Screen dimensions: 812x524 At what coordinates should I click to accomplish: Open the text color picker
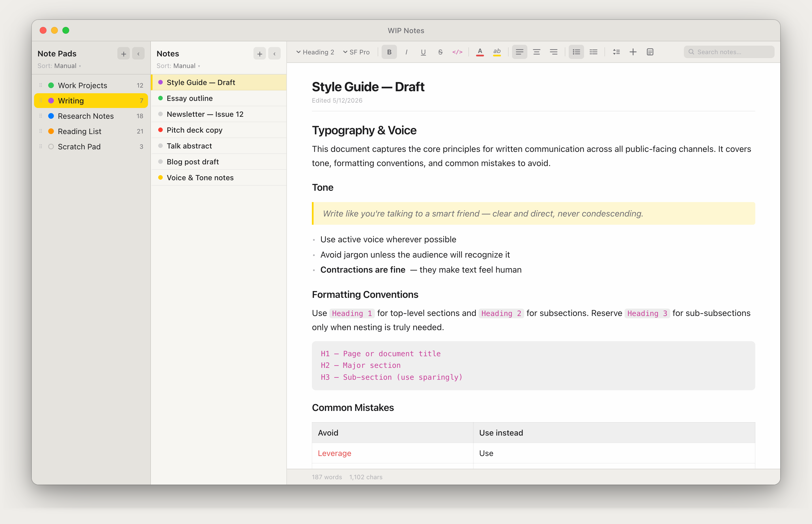(x=480, y=52)
